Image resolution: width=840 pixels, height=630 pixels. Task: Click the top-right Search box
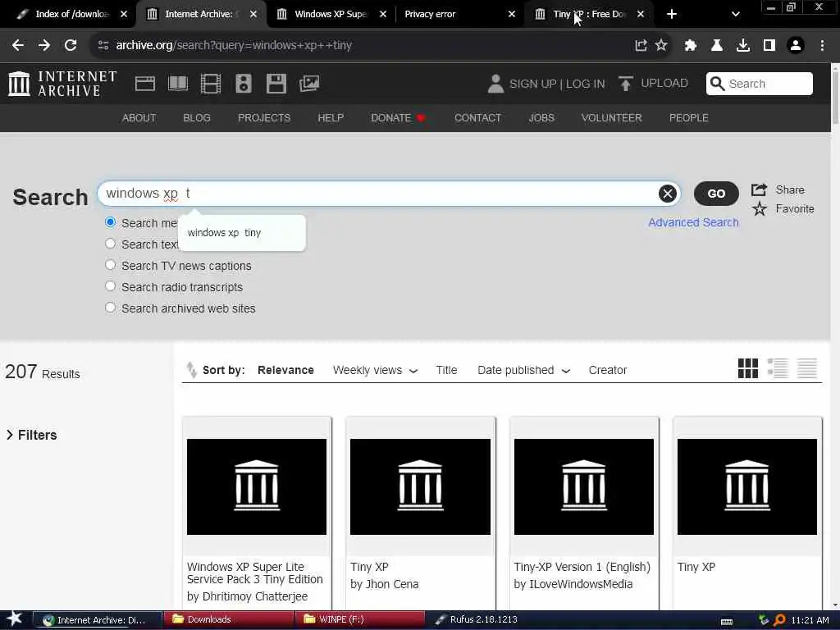759,84
